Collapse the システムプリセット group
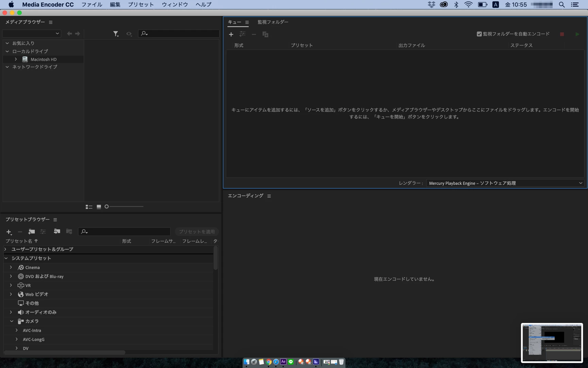Viewport: 588px width, 368px height. click(6, 258)
